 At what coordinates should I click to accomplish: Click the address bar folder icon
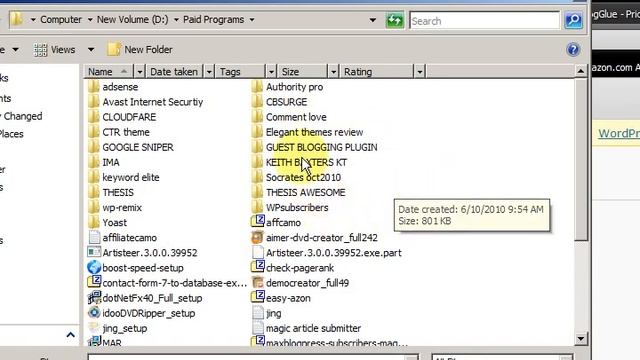coord(17,19)
